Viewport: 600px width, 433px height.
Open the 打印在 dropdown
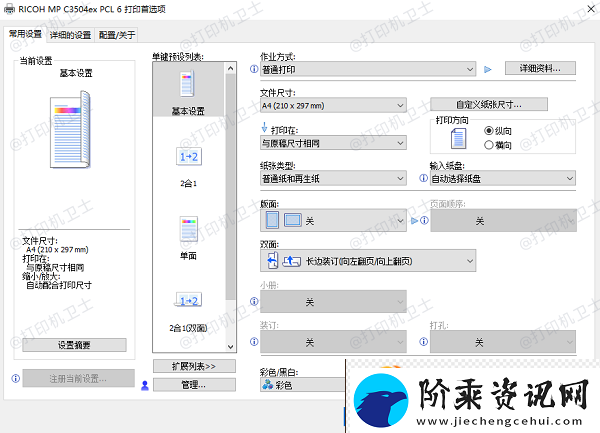point(333,143)
